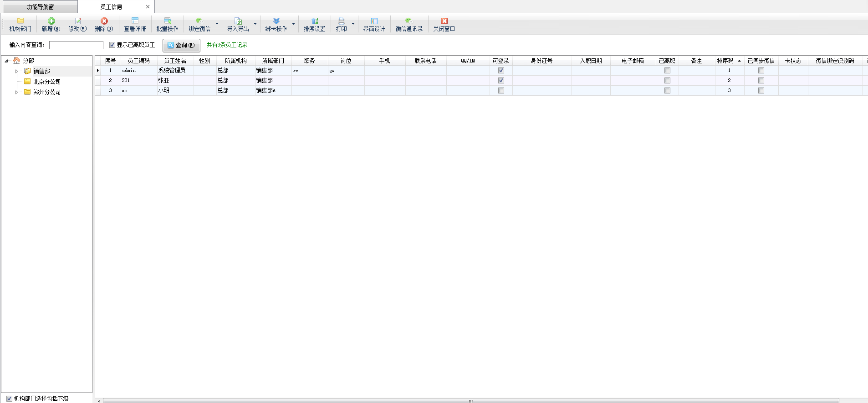Sort by the 员工姓名 column header
868x403 pixels.
pos(175,61)
